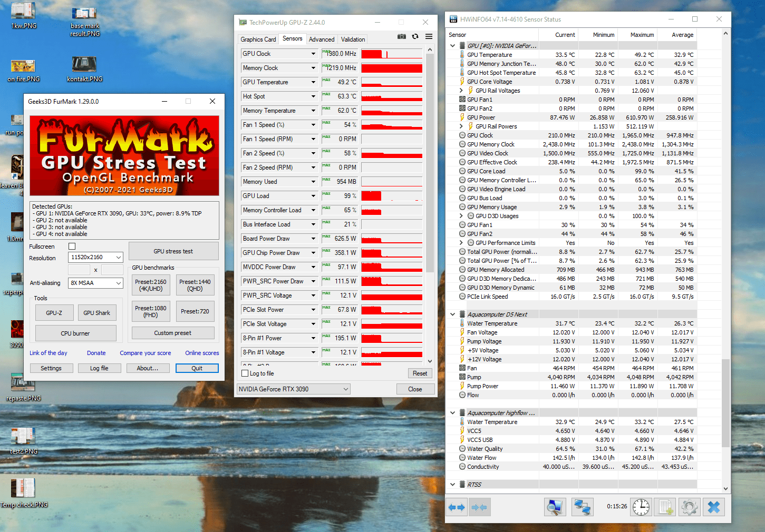The height and width of the screenshot is (532, 765).
Task: Open Anti-aliasing 8X MSAA dropdown
Action: pos(96,283)
